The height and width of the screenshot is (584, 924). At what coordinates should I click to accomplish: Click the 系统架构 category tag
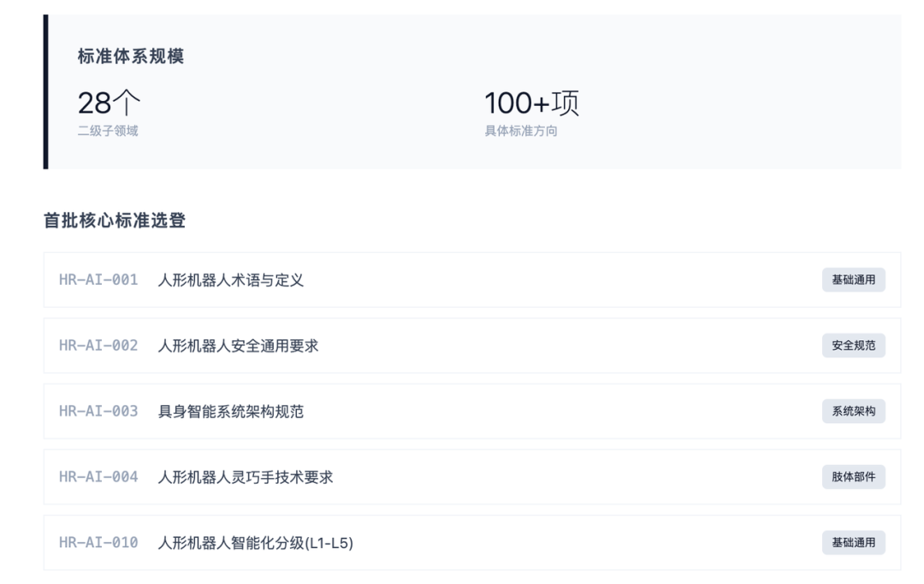pos(853,412)
